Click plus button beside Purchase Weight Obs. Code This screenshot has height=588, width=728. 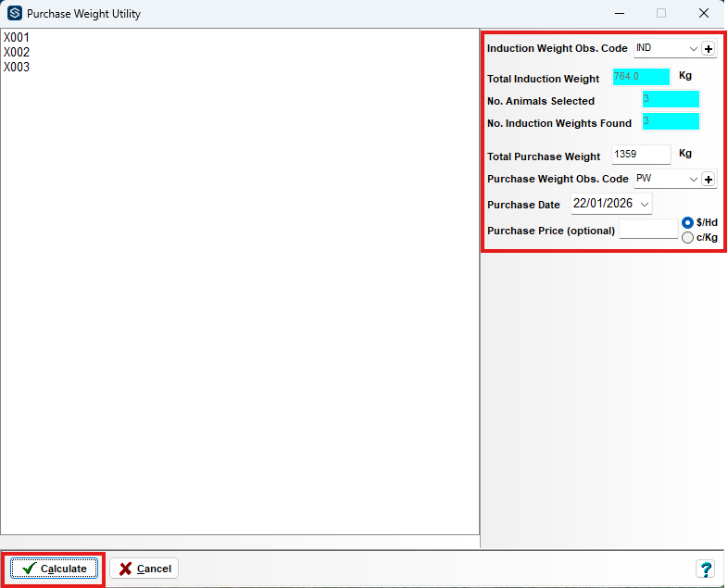(x=709, y=180)
